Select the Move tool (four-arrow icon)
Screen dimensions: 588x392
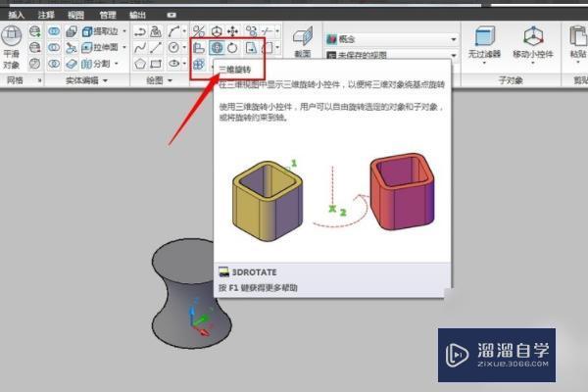click(x=233, y=31)
